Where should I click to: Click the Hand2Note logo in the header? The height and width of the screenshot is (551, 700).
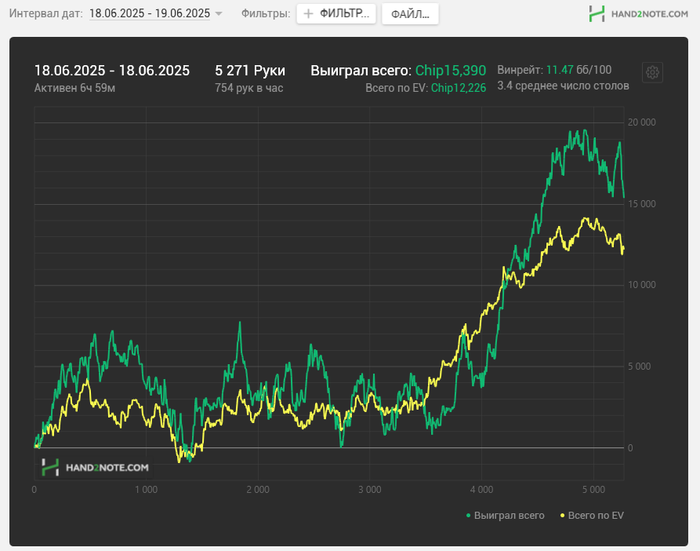[638, 14]
